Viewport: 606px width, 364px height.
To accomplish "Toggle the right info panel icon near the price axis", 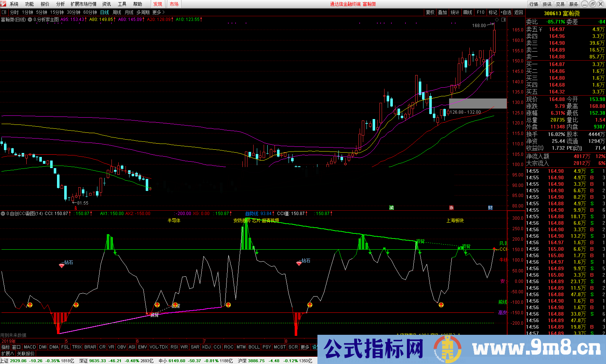I will pyautogui.click(x=504, y=19).
